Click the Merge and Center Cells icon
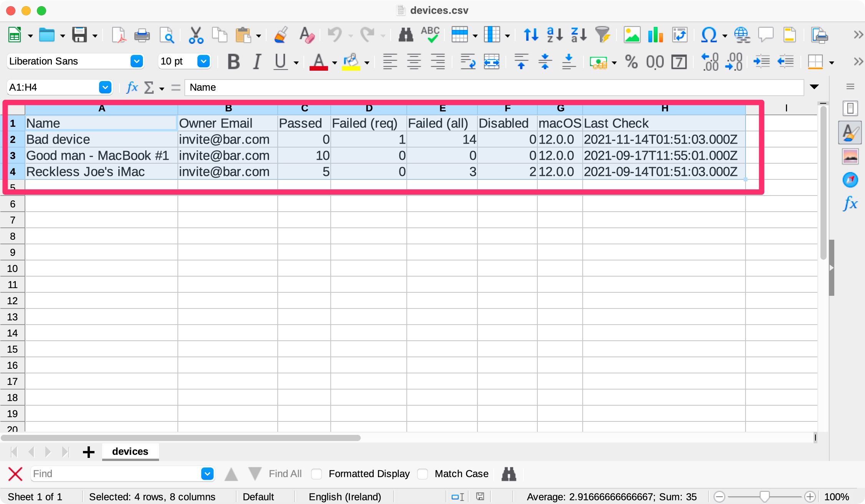The width and height of the screenshot is (865, 504). click(x=492, y=61)
